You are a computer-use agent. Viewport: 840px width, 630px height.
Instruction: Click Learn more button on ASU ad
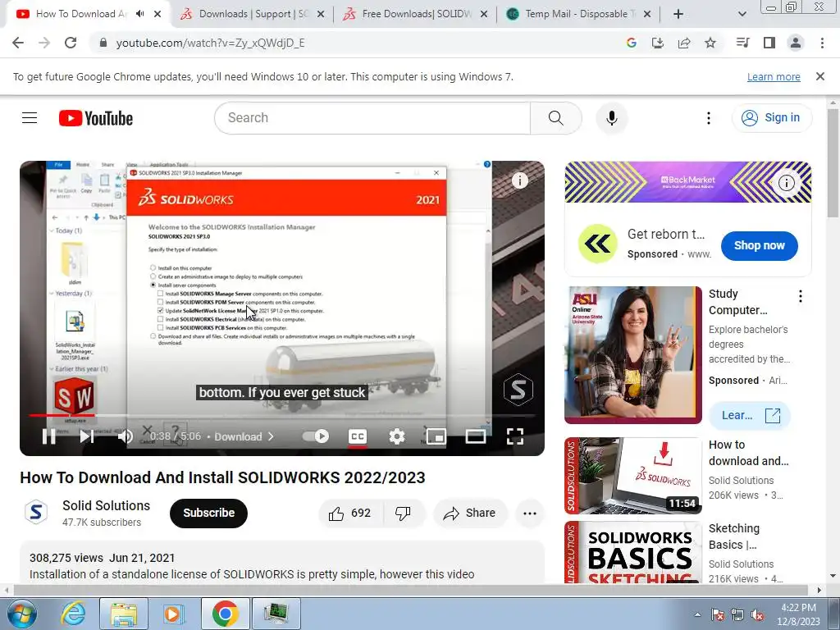coord(750,415)
